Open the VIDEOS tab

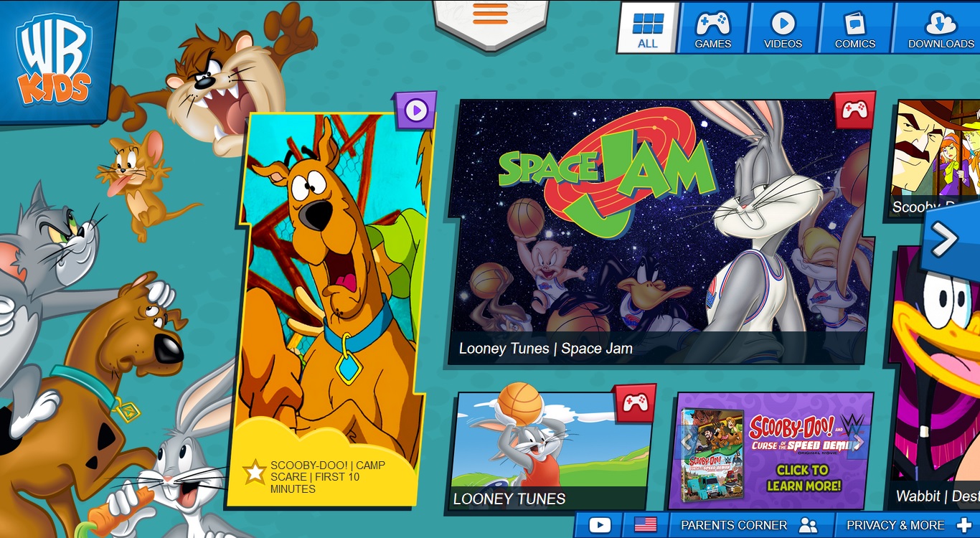point(783,28)
